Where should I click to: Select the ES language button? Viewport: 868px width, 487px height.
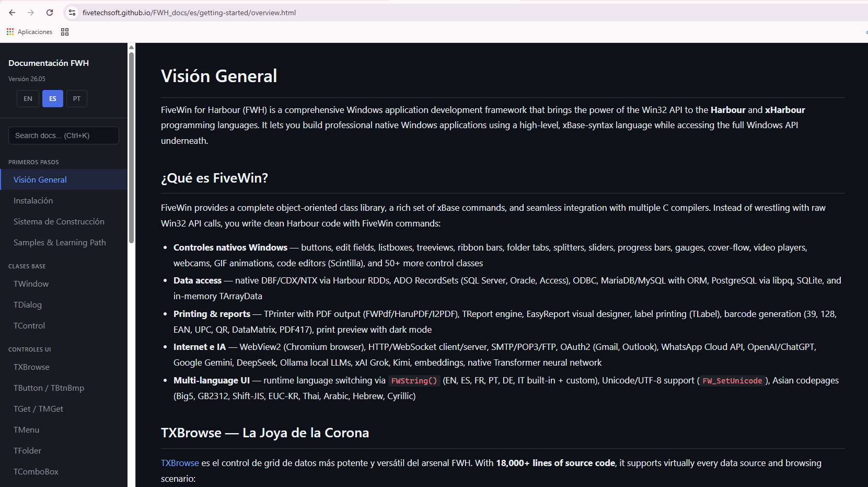click(x=53, y=98)
